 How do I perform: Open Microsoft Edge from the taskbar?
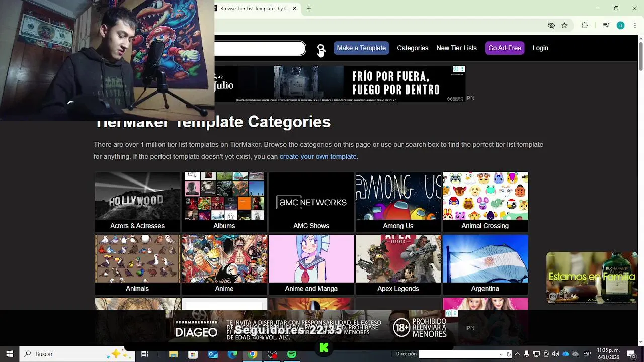click(232, 354)
